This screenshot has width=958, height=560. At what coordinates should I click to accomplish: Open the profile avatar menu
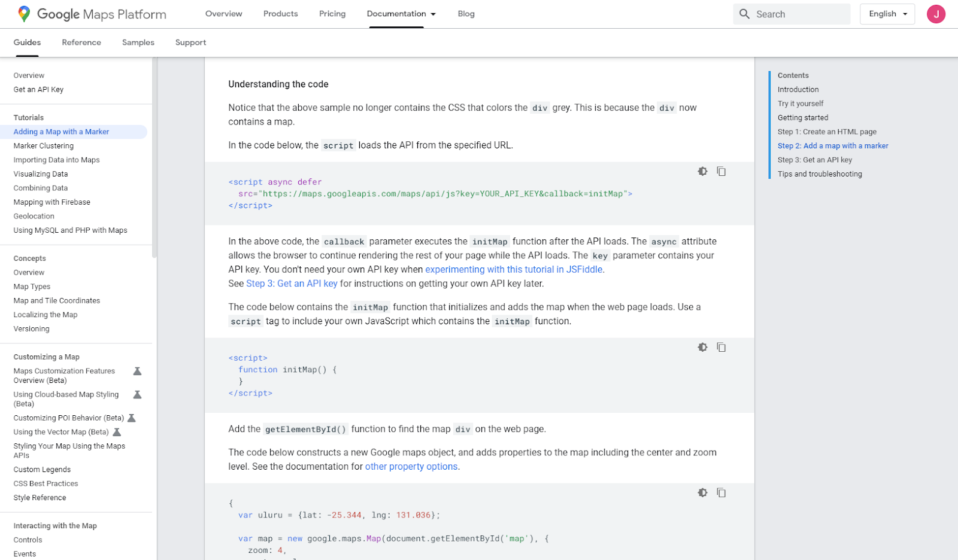(x=936, y=14)
